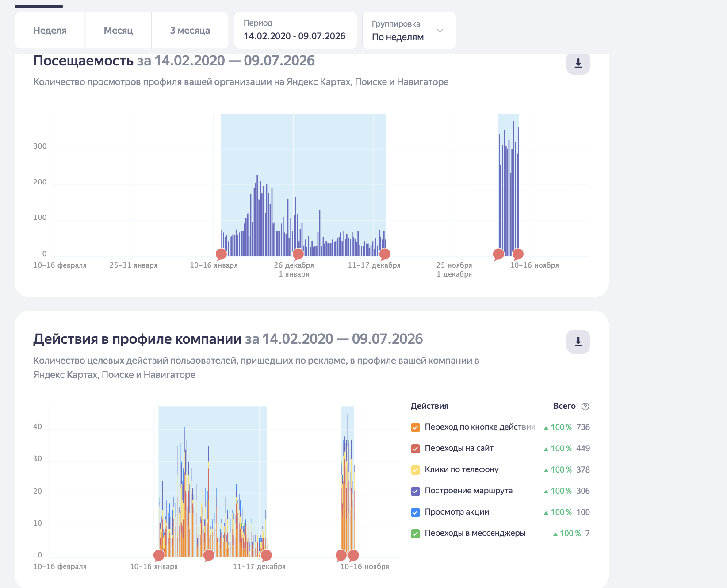This screenshot has width=727, height=588.
Task: Open Группировка По неделям dropdown
Action: (409, 31)
